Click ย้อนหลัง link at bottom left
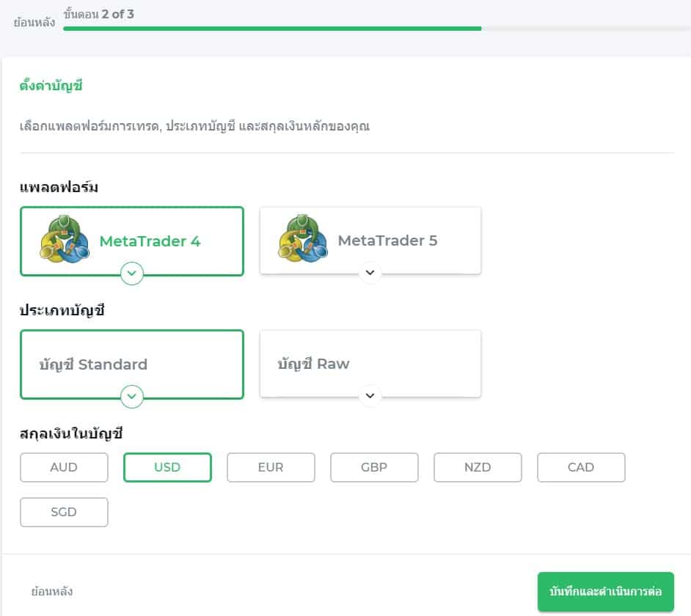 [x=52, y=591]
